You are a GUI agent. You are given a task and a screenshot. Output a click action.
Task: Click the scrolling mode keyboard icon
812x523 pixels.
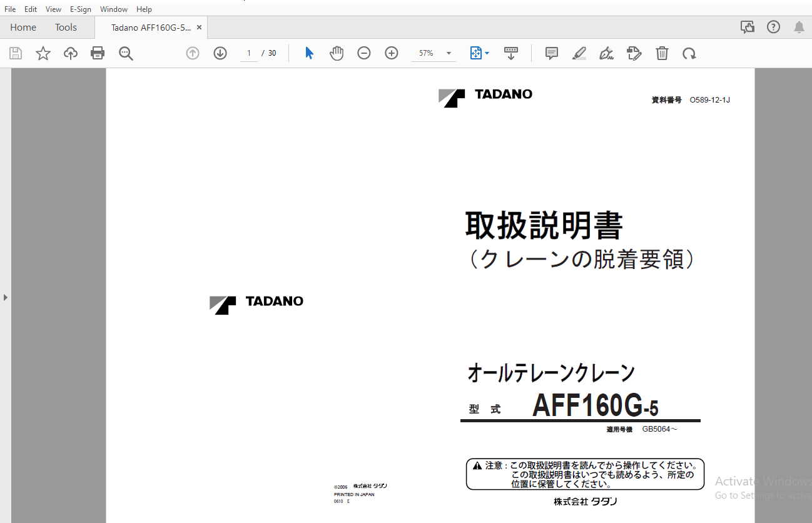coord(510,53)
